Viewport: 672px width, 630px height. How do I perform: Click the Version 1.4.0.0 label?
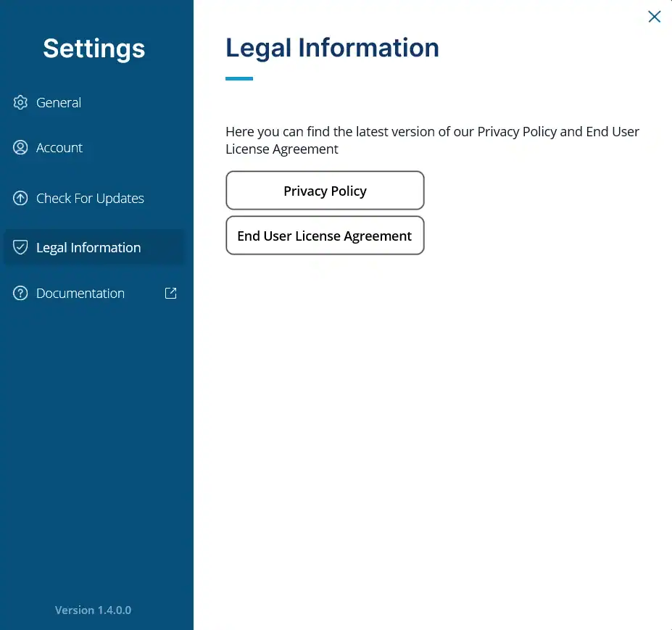[93, 610]
